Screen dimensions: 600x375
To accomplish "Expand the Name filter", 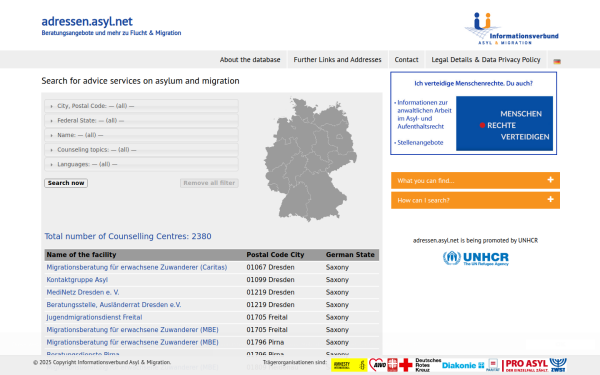I will (x=141, y=135).
